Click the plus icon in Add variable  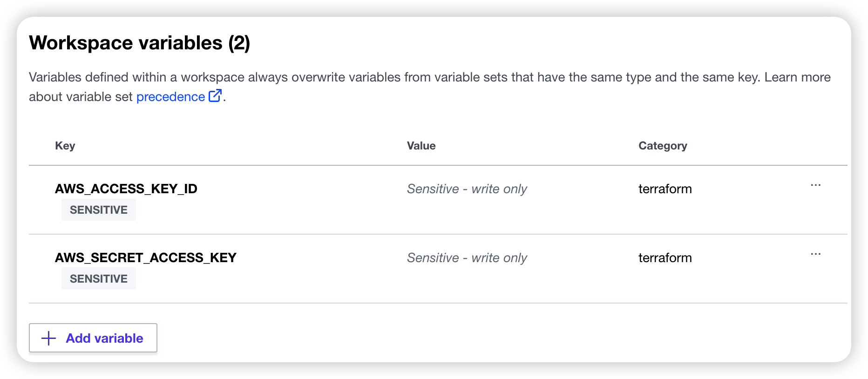(x=49, y=338)
